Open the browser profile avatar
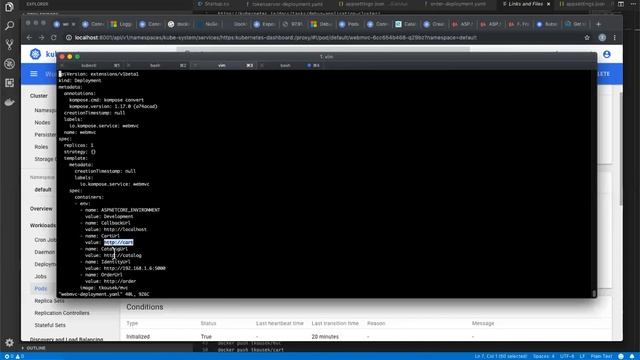This screenshot has width=640, height=360. [x=602, y=38]
